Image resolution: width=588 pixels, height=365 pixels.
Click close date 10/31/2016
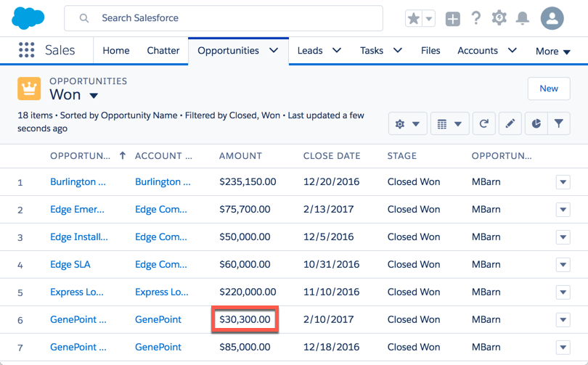[x=332, y=264]
